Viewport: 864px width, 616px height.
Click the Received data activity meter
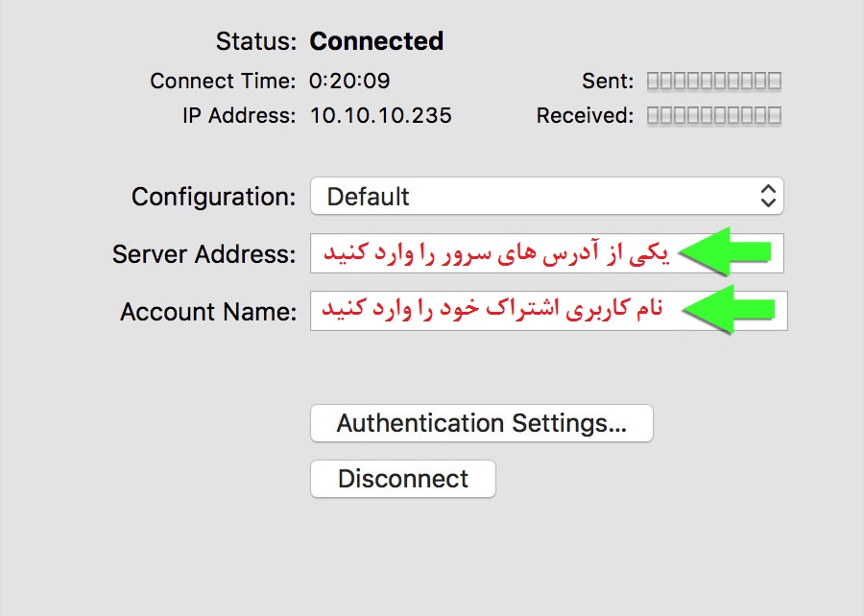click(x=713, y=116)
